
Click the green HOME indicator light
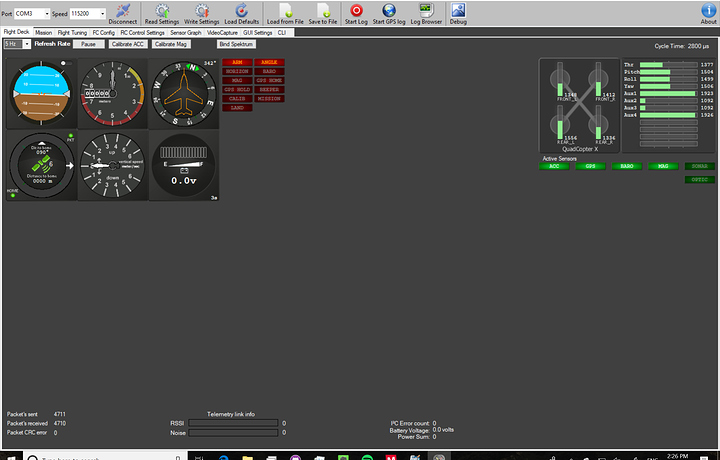point(13,196)
